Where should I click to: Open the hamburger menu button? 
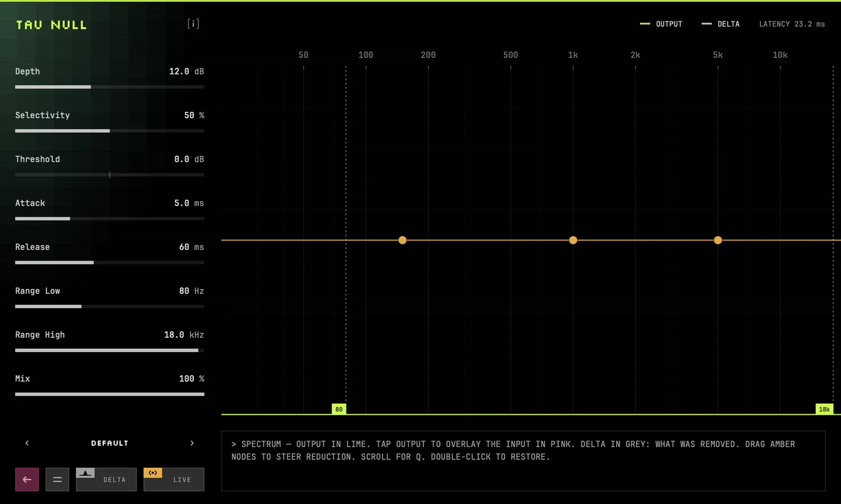[57, 479]
